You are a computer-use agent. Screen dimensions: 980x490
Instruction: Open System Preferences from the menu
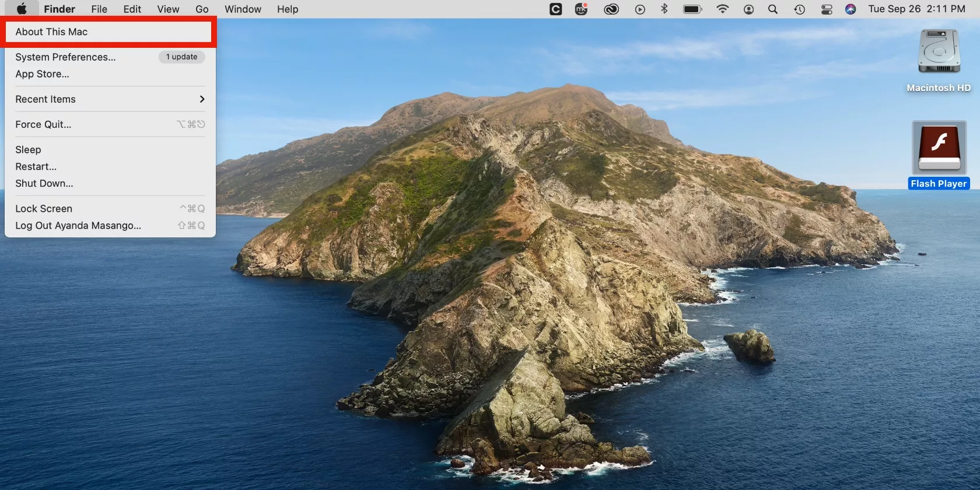click(65, 57)
